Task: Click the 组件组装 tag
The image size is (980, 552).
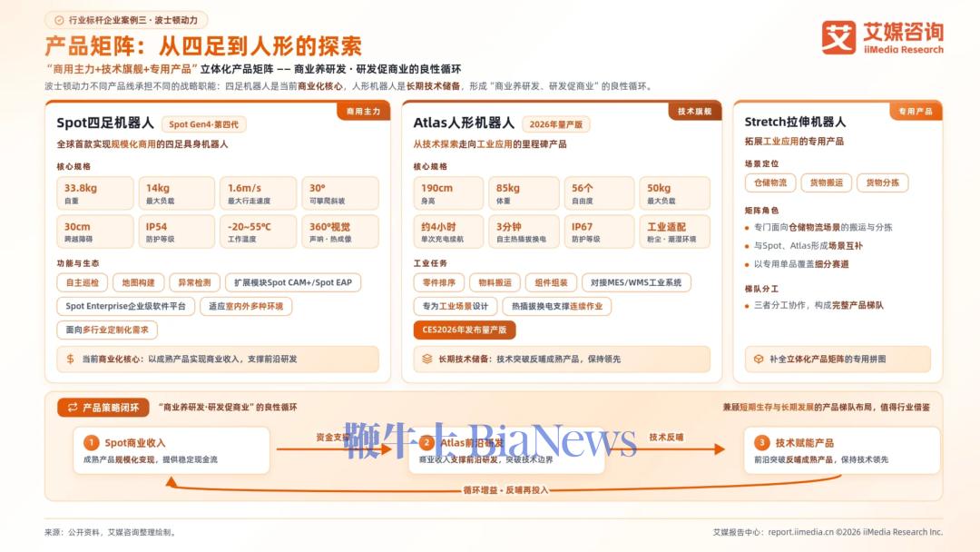Action: pyautogui.click(x=552, y=282)
